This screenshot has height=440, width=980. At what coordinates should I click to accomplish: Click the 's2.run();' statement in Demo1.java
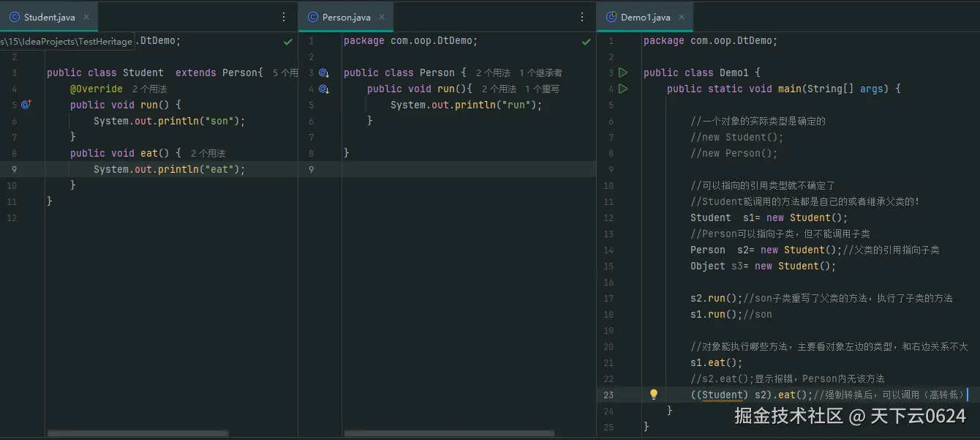coord(717,298)
